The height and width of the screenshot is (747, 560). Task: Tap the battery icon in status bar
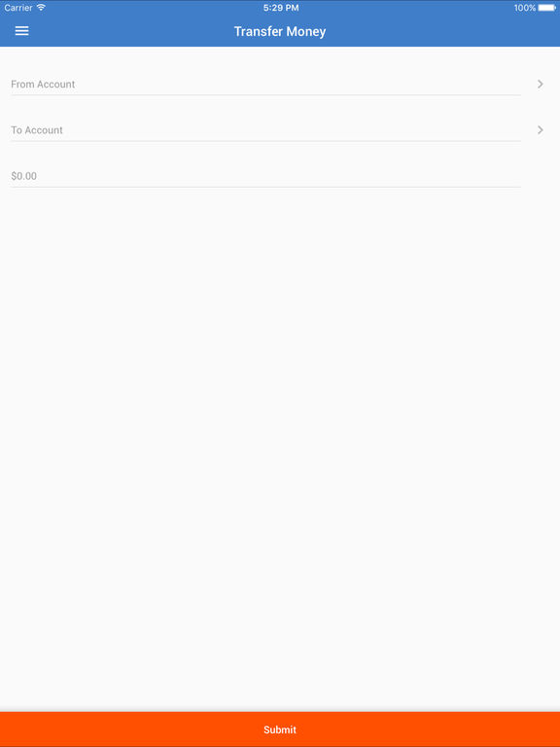click(x=547, y=8)
